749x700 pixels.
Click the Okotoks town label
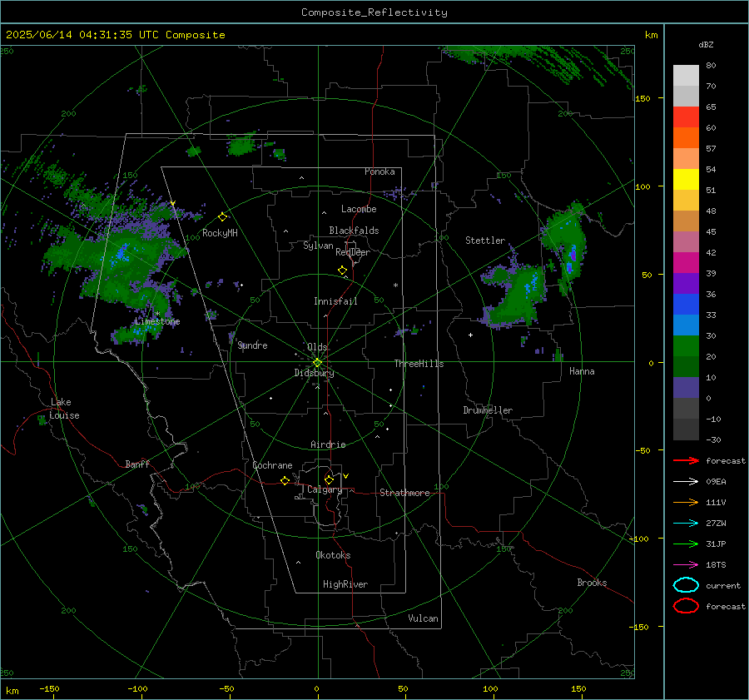click(x=333, y=555)
